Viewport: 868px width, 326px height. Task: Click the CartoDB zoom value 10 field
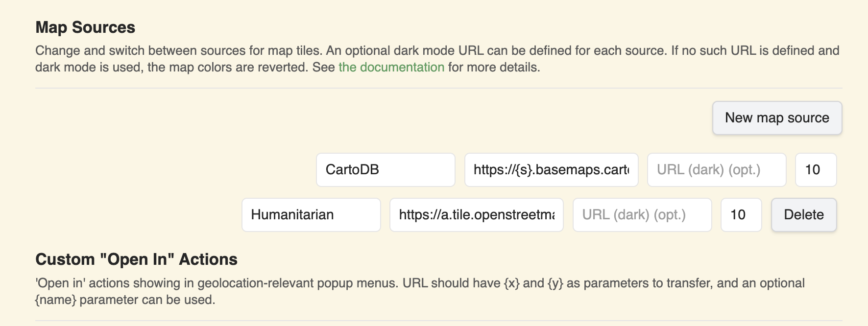coord(816,170)
